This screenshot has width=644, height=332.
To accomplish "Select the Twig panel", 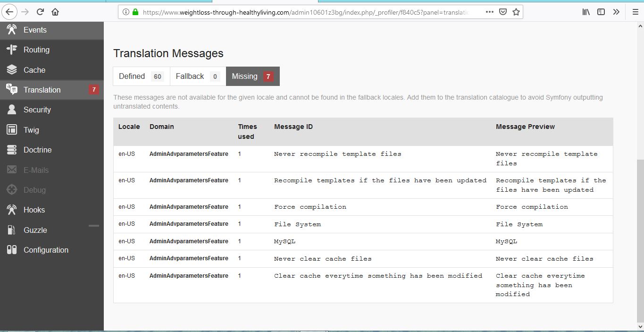I will coord(31,129).
